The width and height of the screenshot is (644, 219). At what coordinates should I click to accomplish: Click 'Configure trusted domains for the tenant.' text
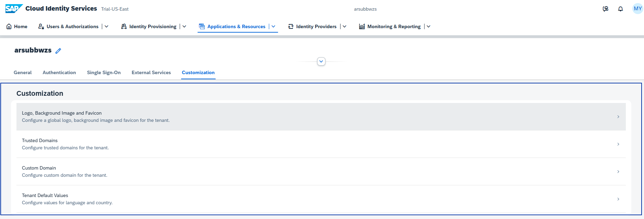pyautogui.click(x=65, y=148)
